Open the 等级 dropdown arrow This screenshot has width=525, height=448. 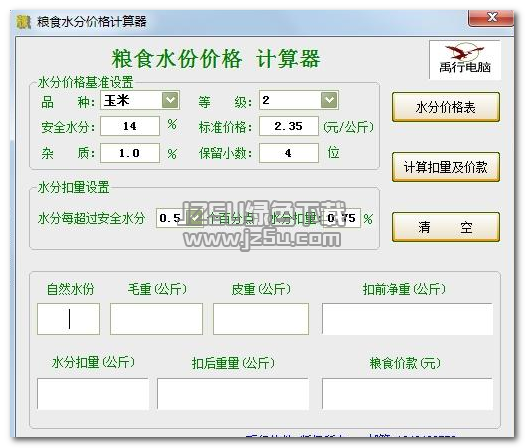tap(329, 100)
